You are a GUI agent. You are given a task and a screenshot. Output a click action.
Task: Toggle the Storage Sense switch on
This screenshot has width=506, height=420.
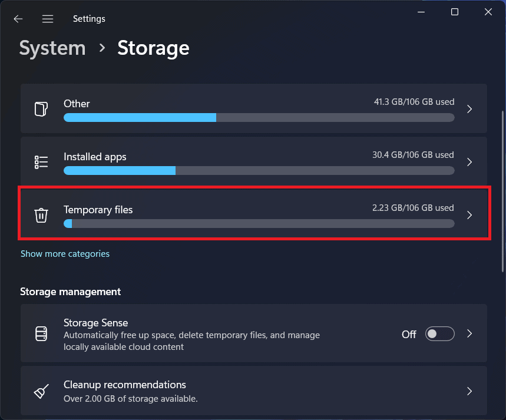click(x=440, y=334)
